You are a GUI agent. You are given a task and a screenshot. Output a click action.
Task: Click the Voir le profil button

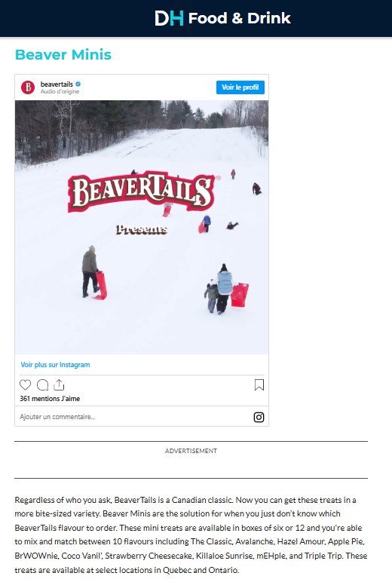click(x=240, y=87)
